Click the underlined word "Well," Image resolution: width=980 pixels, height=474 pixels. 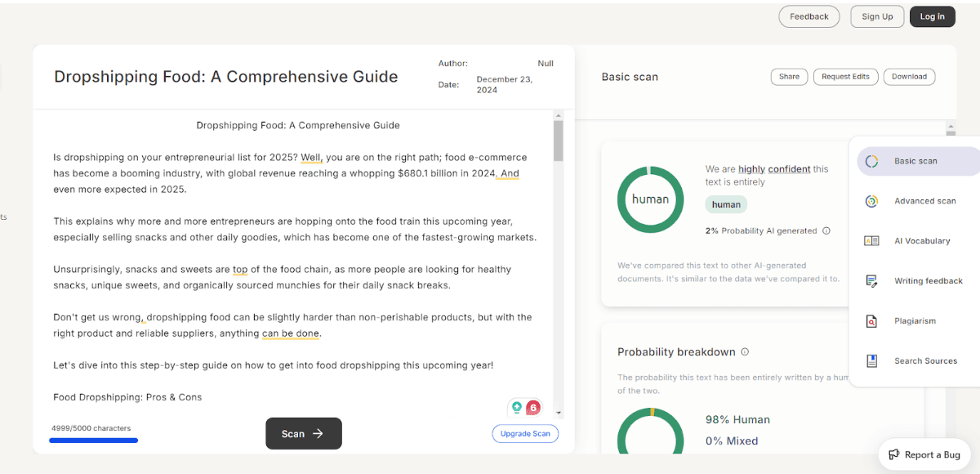point(312,158)
